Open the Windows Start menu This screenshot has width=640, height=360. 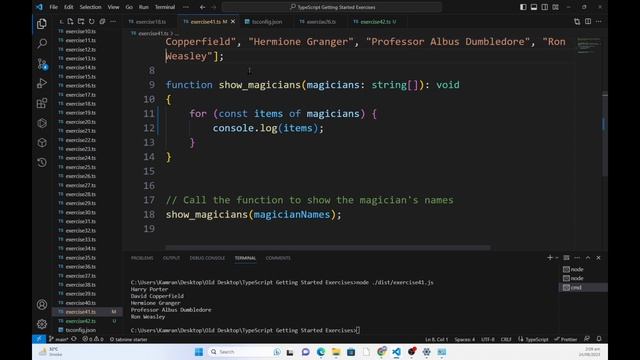click(199, 352)
